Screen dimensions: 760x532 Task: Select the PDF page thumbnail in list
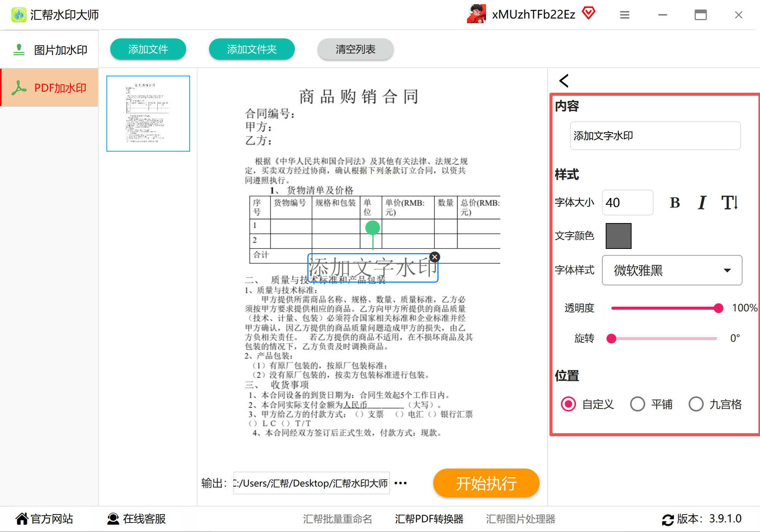coord(148,114)
